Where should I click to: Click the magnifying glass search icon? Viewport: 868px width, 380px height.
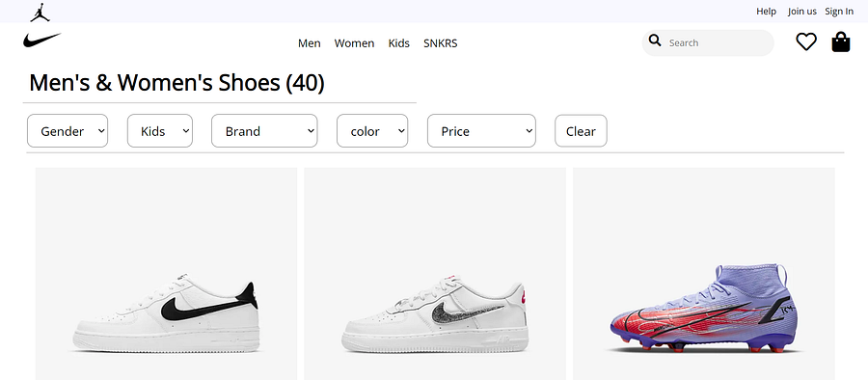[x=655, y=41]
